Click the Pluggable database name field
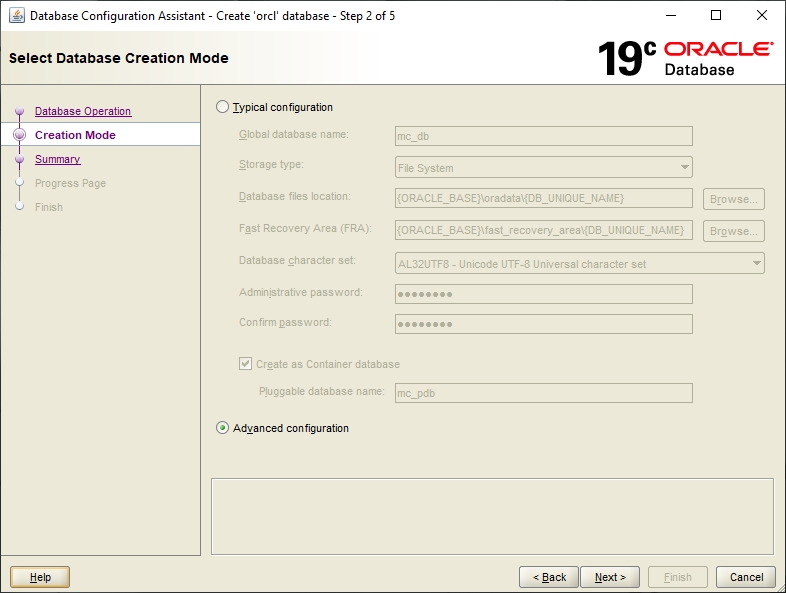Viewport: 786px width, 593px height. [544, 393]
